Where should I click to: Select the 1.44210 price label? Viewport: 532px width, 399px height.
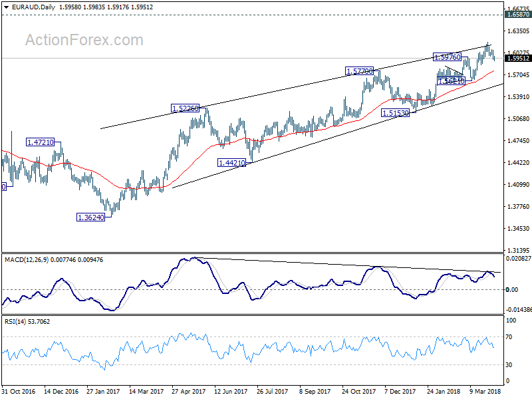point(231,163)
